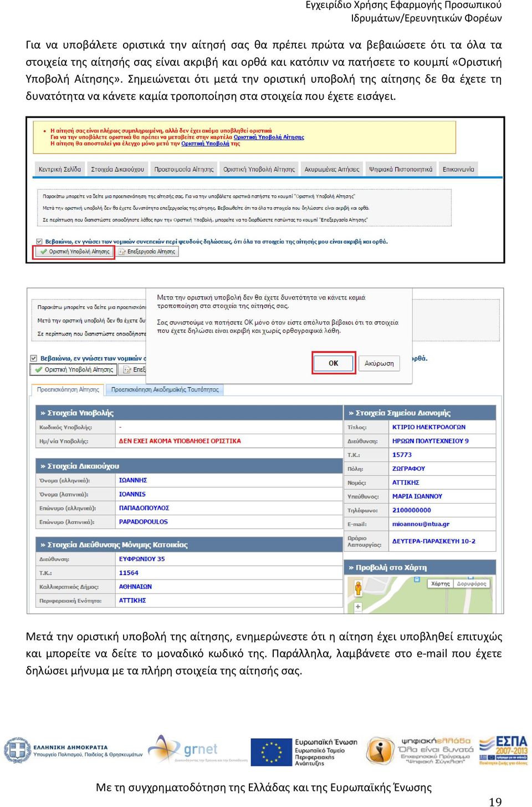The height and width of the screenshot is (807, 532).
Task: Open the Ακυρωμένες Αιτήσεις tab
Action: [332, 169]
